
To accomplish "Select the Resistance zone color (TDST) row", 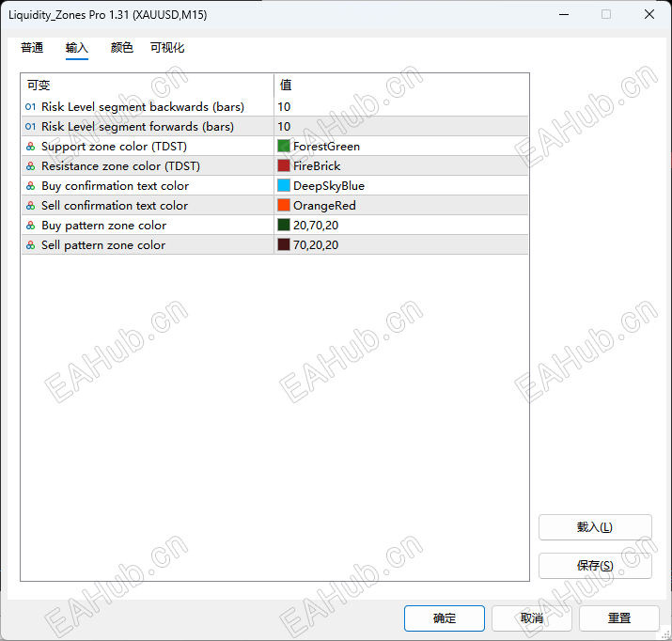I will pyautogui.click(x=274, y=165).
